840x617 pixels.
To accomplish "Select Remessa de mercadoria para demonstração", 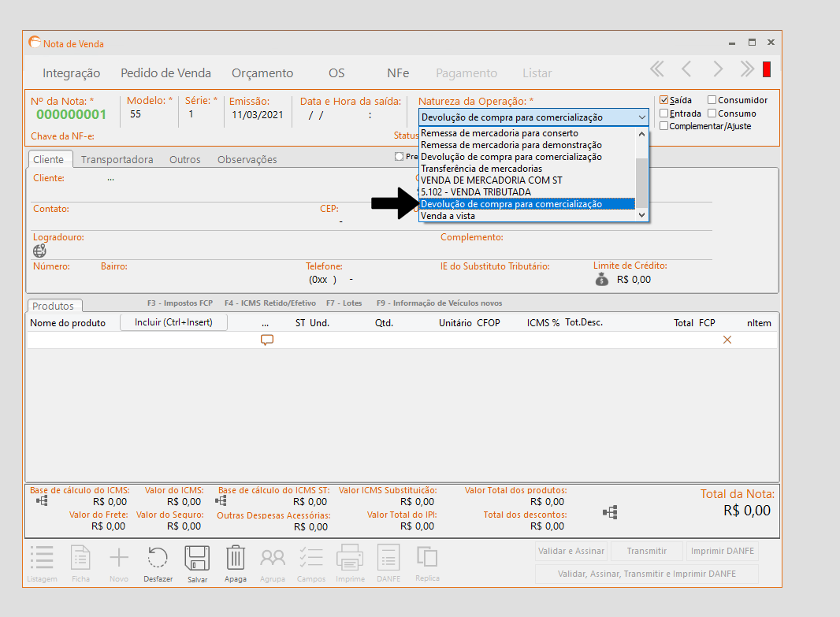I will [528, 145].
